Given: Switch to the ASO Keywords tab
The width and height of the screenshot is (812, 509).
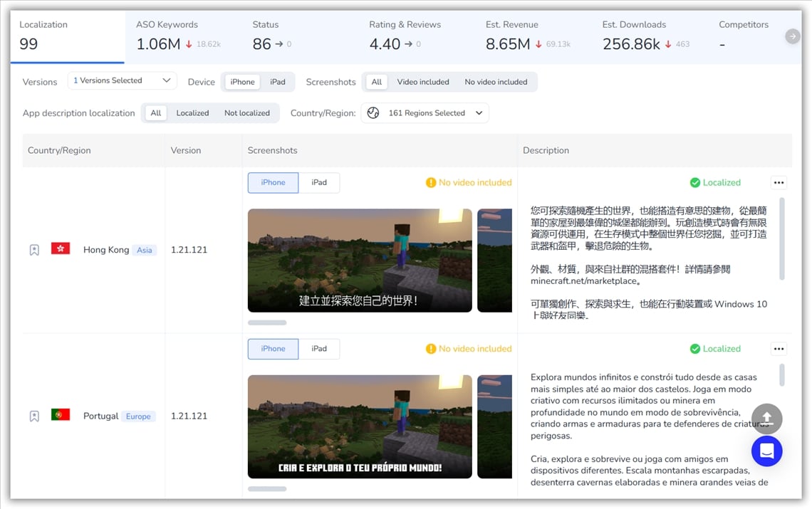Looking at the screenshot, I should pyautogui.click(x=178, y=36).
